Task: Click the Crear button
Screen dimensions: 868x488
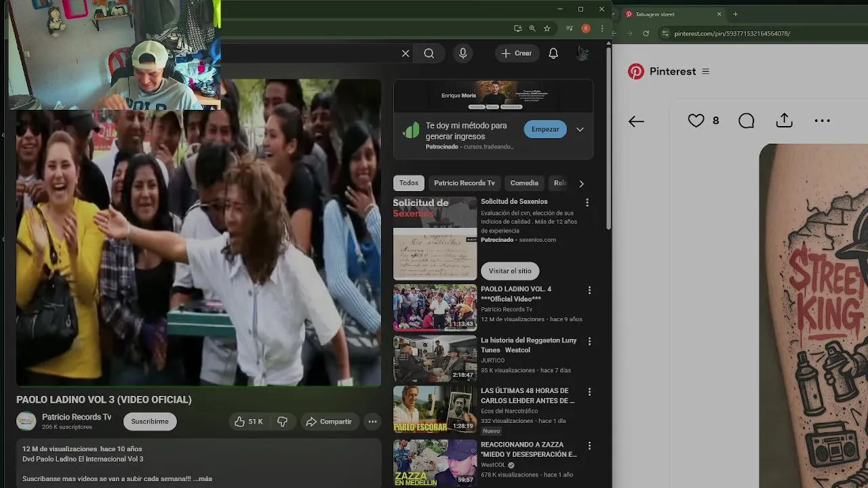Action: coord(517,54)
